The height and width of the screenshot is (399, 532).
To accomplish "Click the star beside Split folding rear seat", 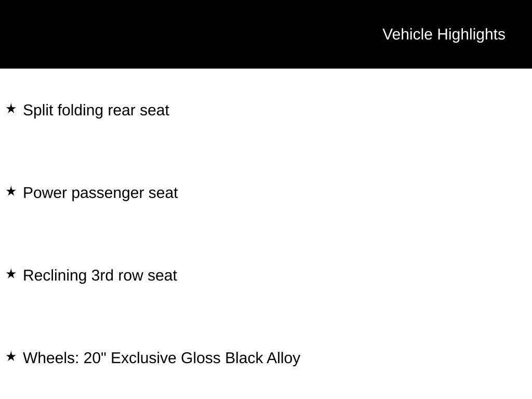I will pyautogui.click(x=11, y=109).
